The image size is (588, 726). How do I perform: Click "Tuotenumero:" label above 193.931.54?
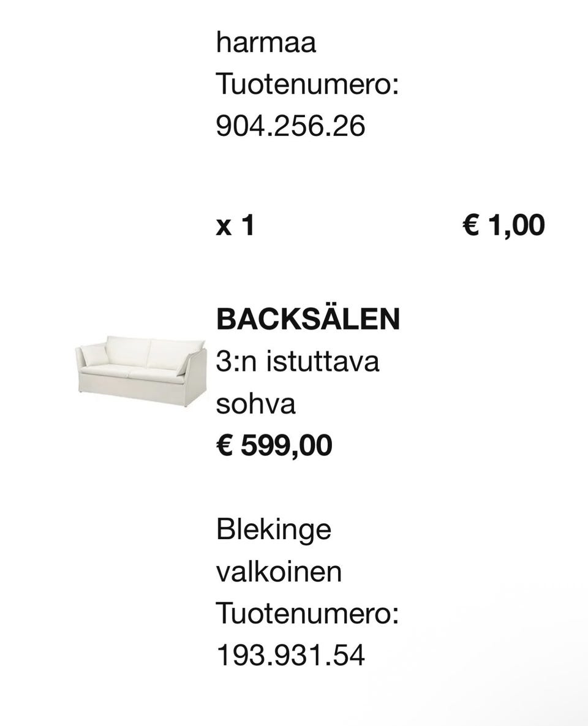(x=307, y=613)
